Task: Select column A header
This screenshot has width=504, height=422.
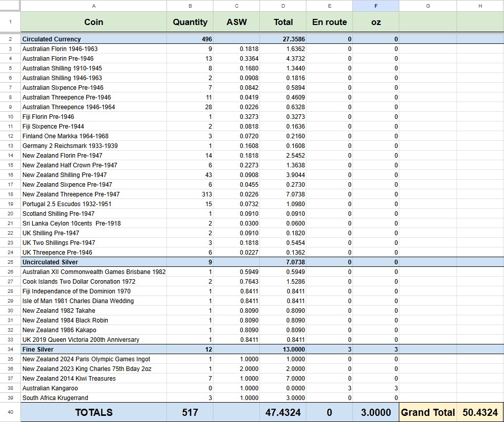Action: tap(93, 6)
